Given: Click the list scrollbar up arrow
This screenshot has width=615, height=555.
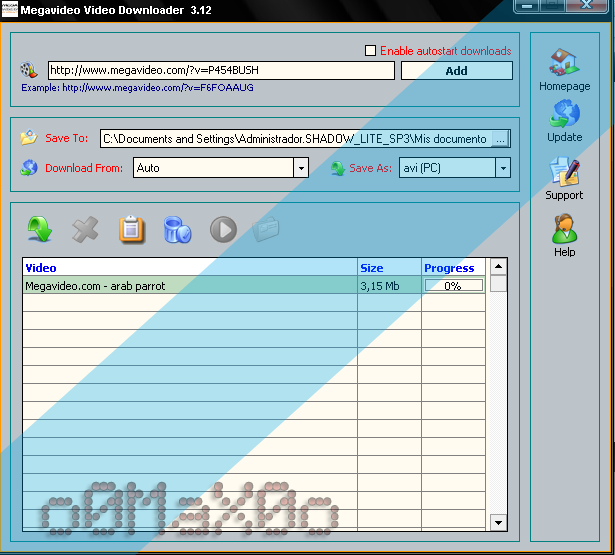Looking at the screenshot, I should [x=498, y=267].
